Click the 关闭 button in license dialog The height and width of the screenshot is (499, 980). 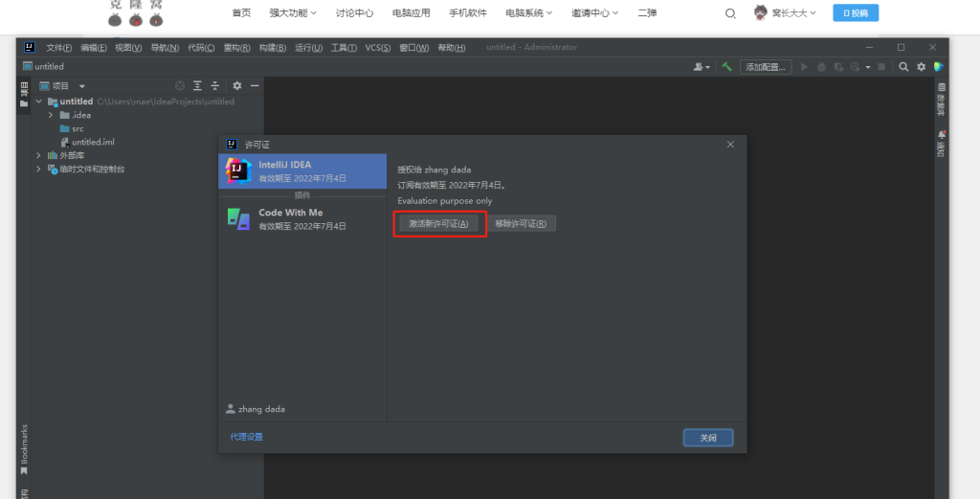708,438
